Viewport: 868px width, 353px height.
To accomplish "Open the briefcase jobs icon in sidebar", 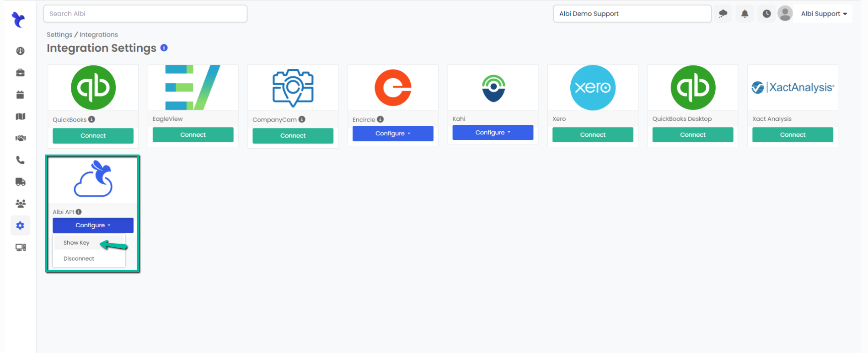I will click(20, 73).
